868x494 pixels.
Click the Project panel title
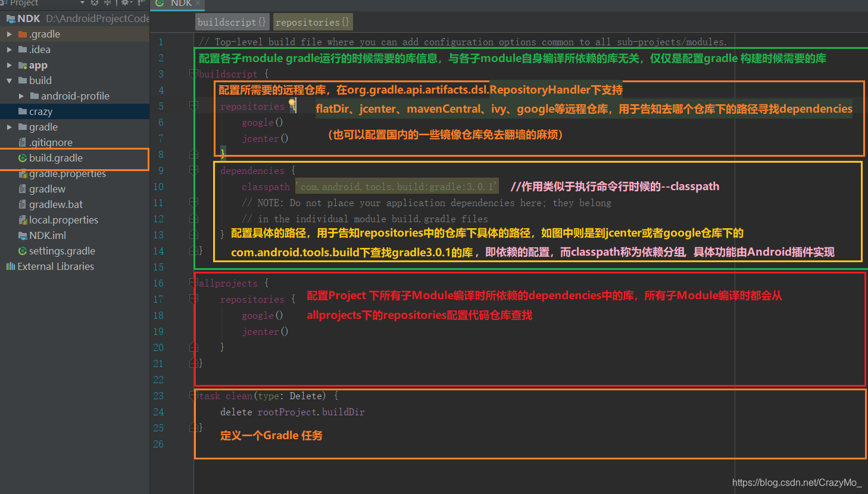click(24, 3)
